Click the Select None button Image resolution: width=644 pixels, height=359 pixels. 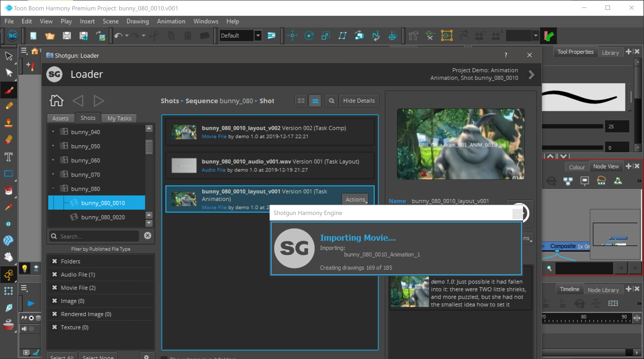coord(98,356)
